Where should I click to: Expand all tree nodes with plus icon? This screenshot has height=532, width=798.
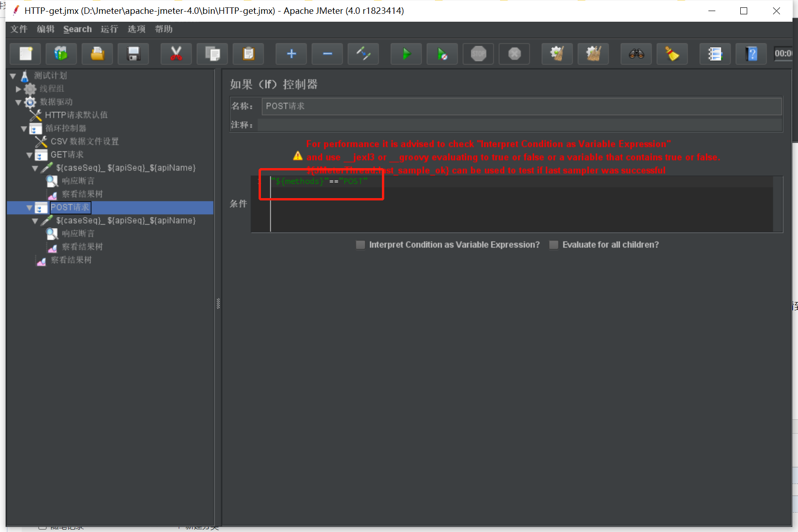pos(291,54)
